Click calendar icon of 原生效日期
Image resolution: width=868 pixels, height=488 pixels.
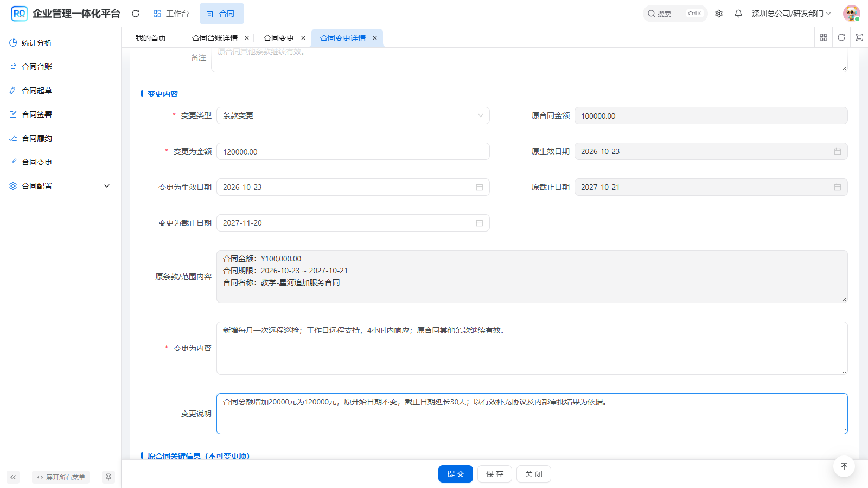838,151
